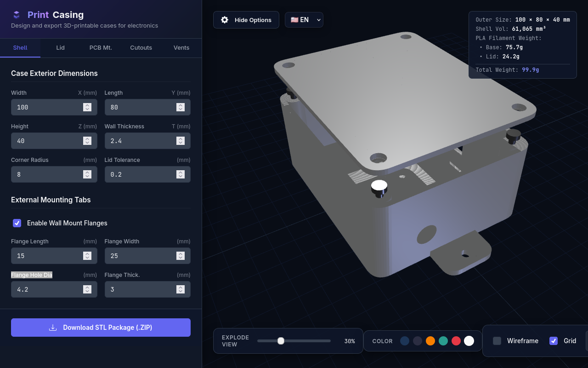Open the Vents tab

click(x=181, y=48)
